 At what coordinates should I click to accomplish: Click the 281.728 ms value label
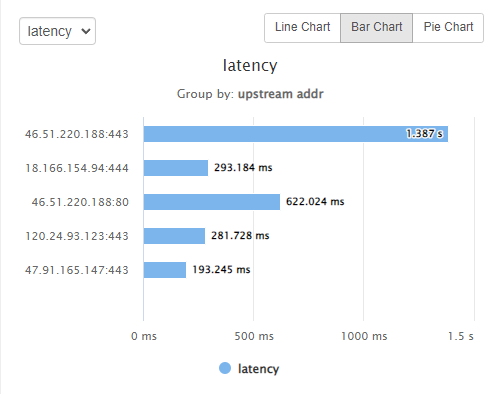(240, 235)
